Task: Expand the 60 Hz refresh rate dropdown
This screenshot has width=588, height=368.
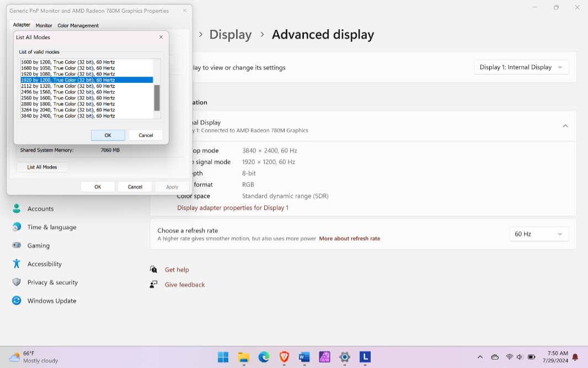Action: 538,234
